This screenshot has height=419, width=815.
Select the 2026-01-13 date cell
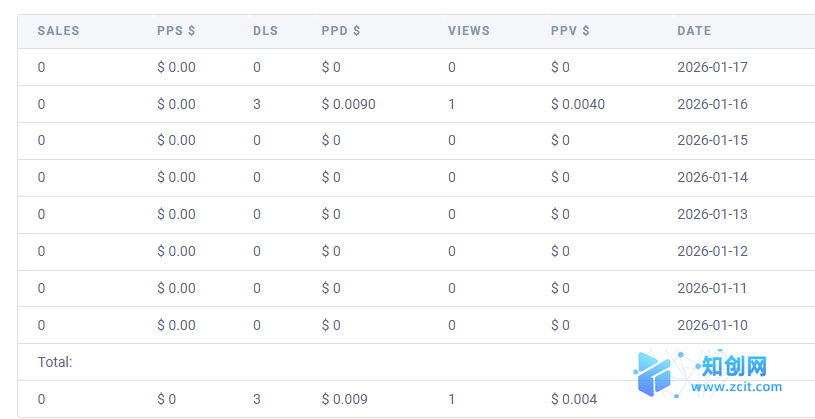(x=712, y=214)
